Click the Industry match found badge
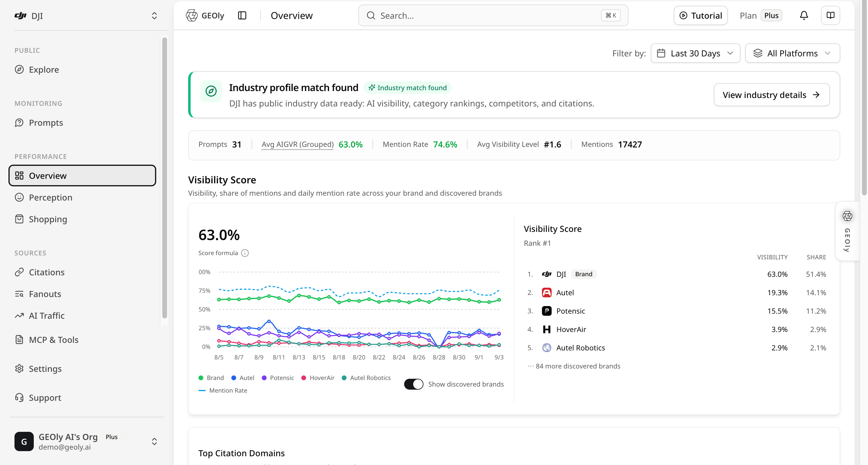The height and width of the screenshot is (465, 868). pyautogui.click(x=407, y=88)
